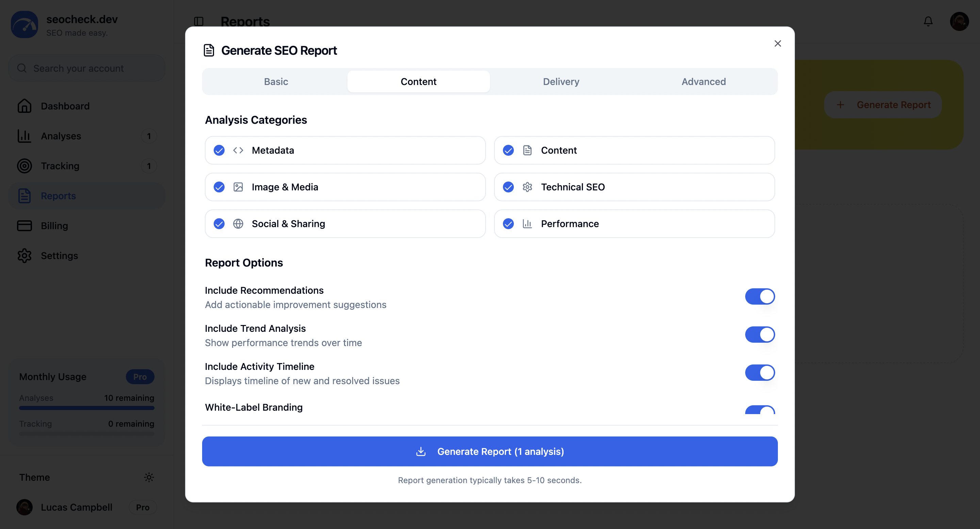This screenshot has height=529, width=980.
Task: Go to the Advanced tab
Action: (703, 82)
